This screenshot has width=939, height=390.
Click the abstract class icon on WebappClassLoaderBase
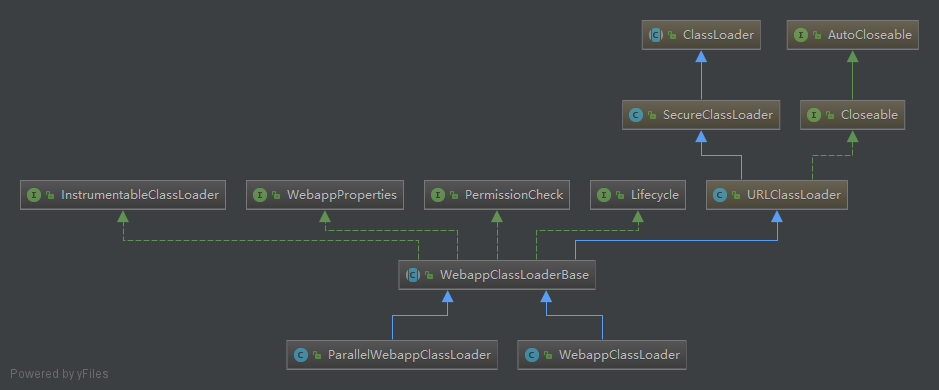pos(413,275)
